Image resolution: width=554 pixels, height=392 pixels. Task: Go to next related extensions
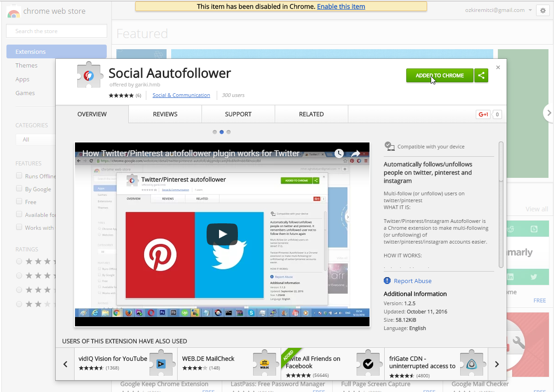(x=497, y=364)
